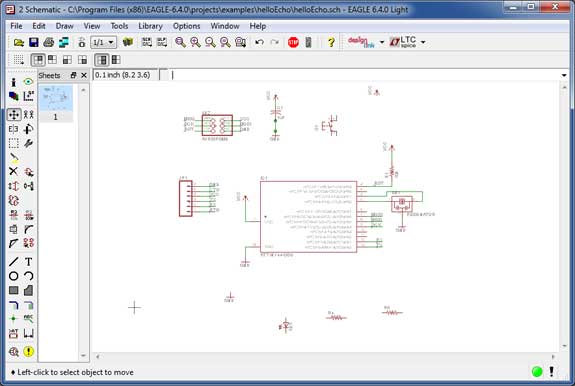Toggle the Show eye tool
The image size is (575, 386).
click(28, 82)
